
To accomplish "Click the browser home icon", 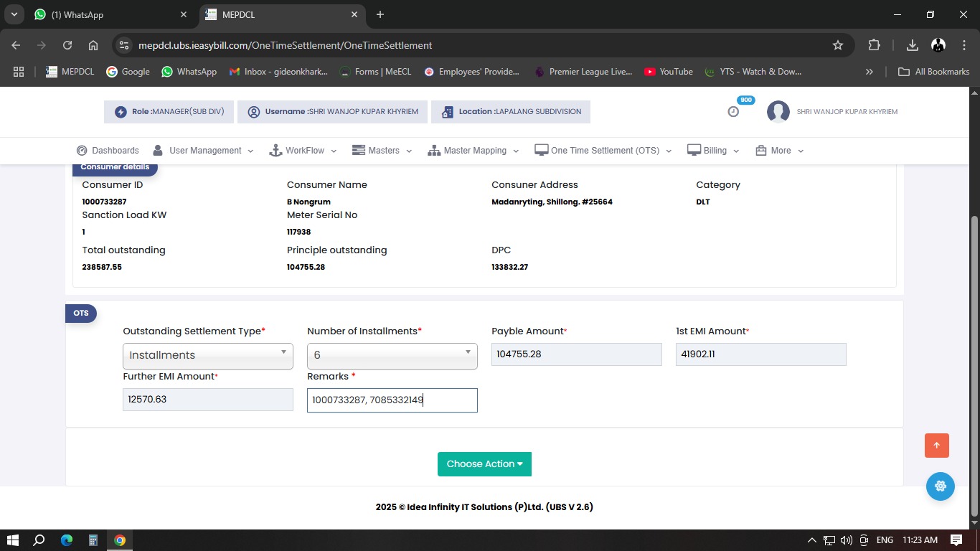I will tap(93, 45).
